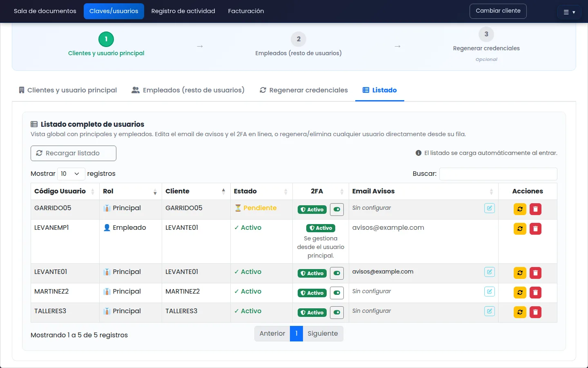Toggle 2FA switch for LEVANTE01 principal
Screen dimensions: 588x368
[x=337, y=273]
